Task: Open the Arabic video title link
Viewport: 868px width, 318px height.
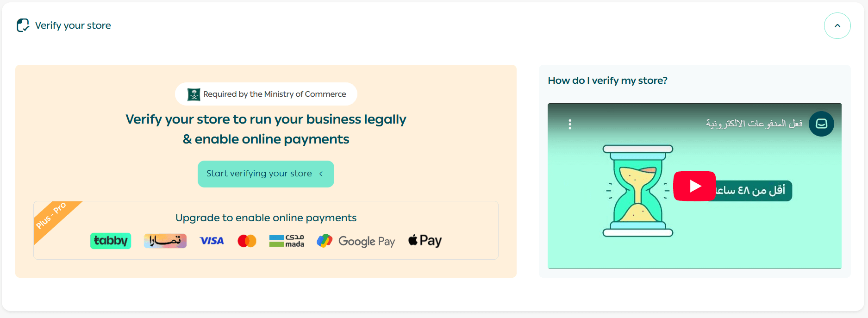Action: click(x=754, y=124)
